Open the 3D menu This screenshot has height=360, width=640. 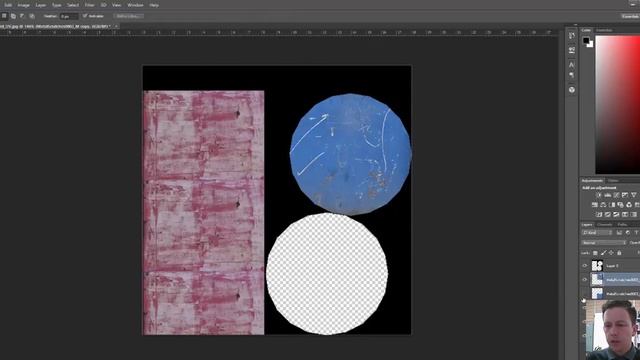[103, 5]
